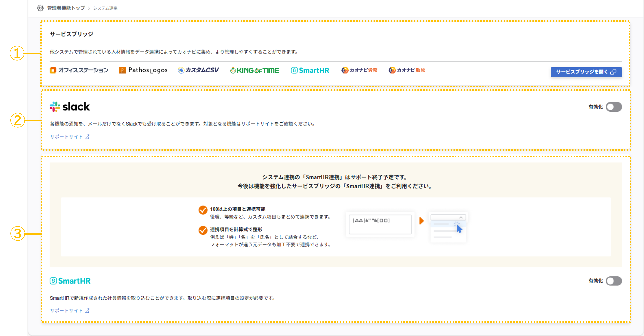Click the カオナビ勤怠 logo
644x336 pixels.
(x=407, y=70)
